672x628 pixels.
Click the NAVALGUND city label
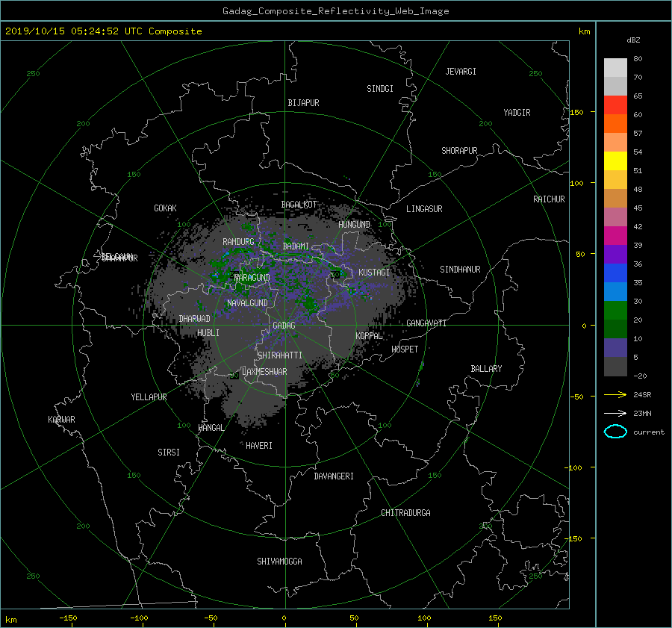(x=247, y=302)
